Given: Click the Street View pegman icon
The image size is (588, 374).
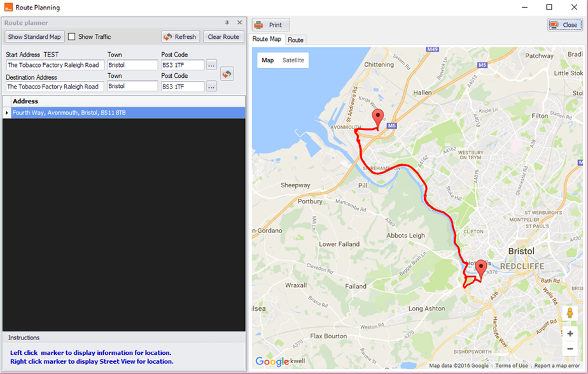Looking at the screenshot, I should (570, 313).
